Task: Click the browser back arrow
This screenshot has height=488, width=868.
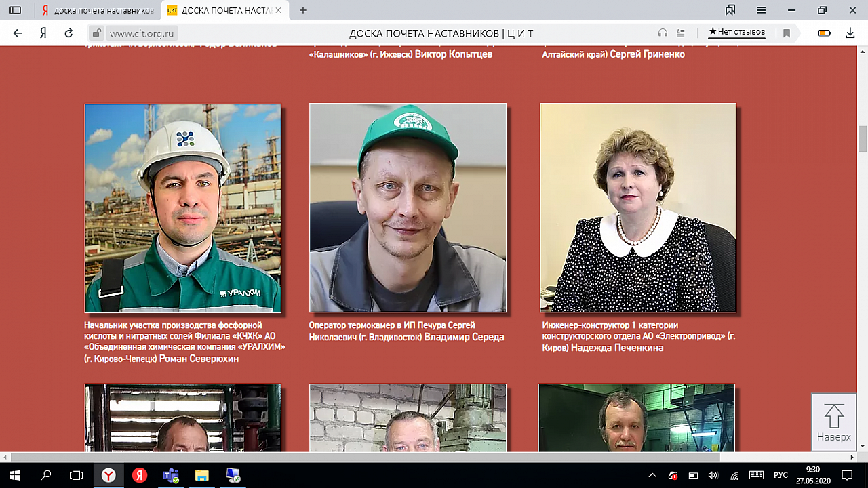Action: (x=18, y=33)
